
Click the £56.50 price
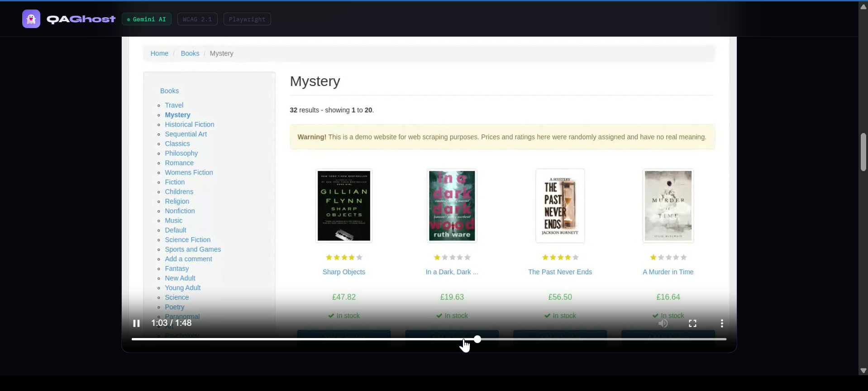coord(560,297)
